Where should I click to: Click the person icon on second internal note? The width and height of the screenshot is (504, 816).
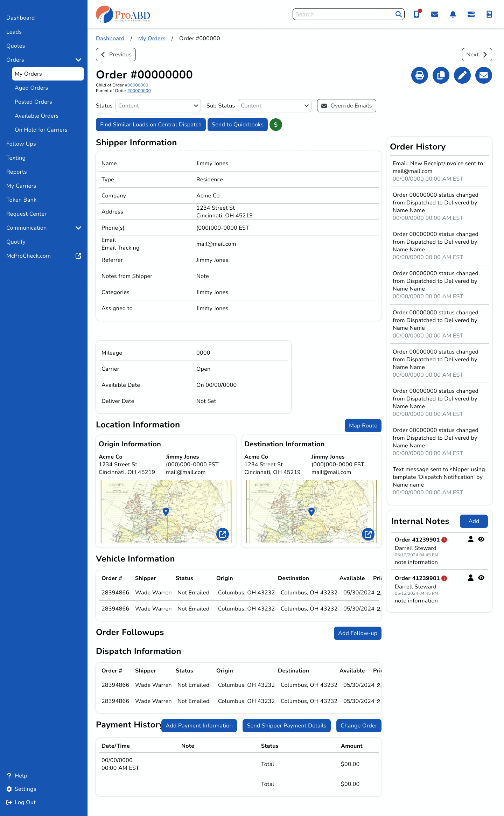(x=471, y=578)
